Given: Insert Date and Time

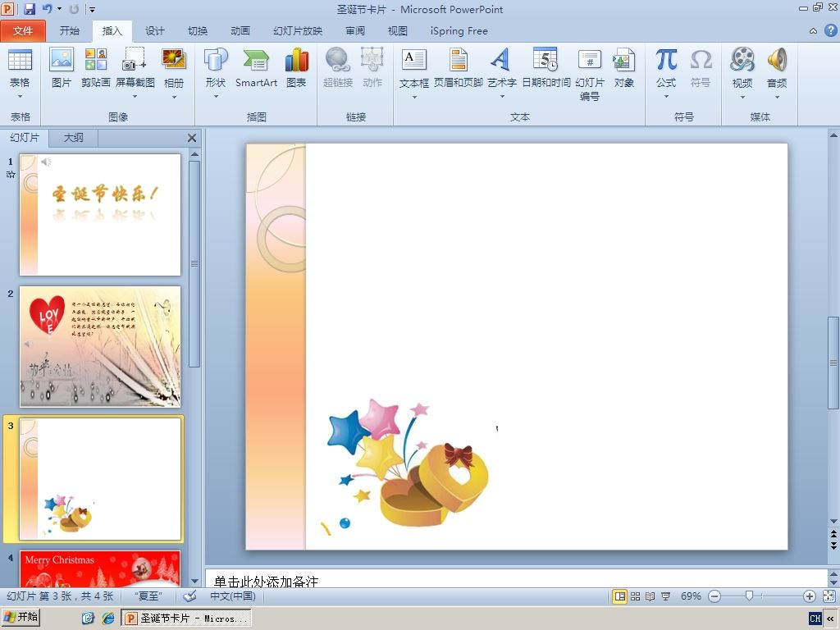Looking at the screenshot, I should 546,67.
